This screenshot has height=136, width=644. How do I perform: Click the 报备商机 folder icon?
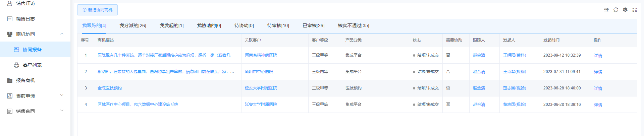coord(10,80)
